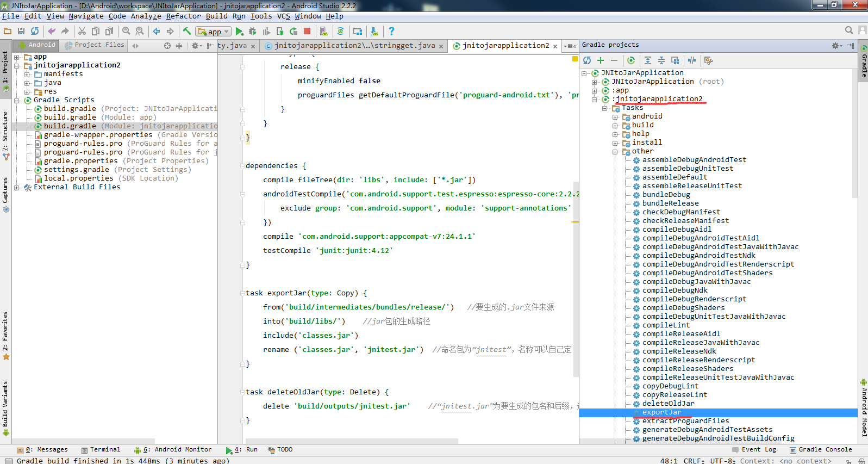The width and height of the screenshot is (868, 464).
Task: Expand the :app node in Gradle projects
Action: (x=595, y=90)
